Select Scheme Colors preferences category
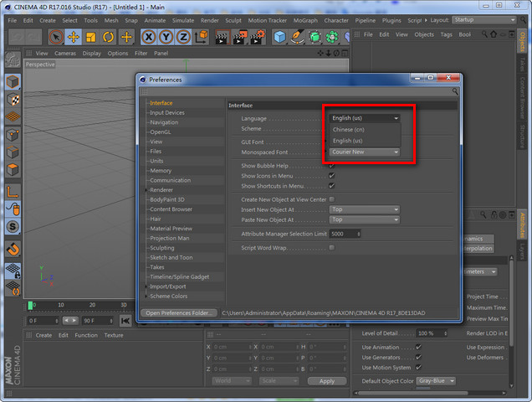 pyautogui.click(x=168, y=296)
